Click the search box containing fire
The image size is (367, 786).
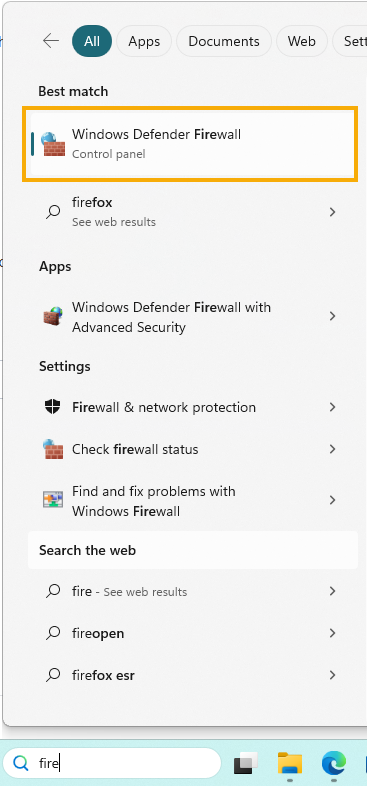click(111, 763)
